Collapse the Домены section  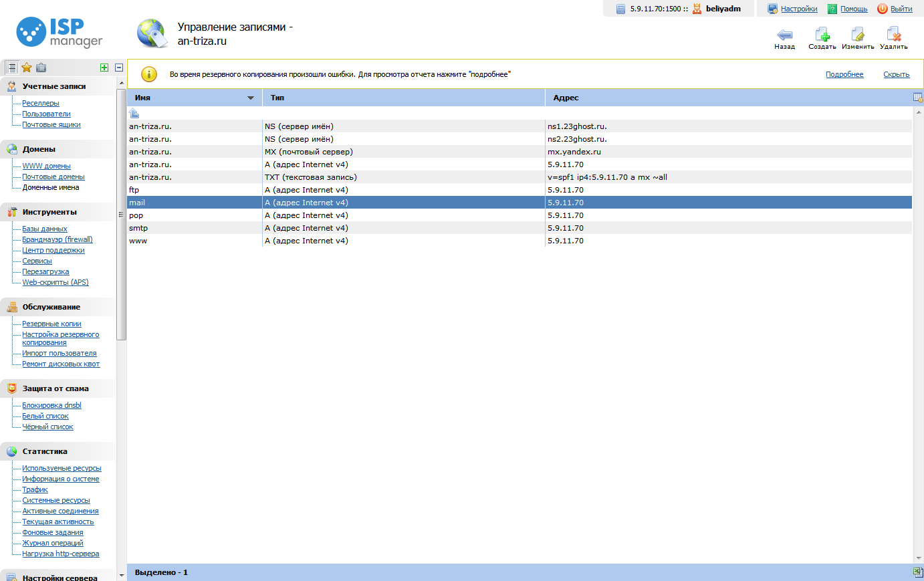click(57, 149)
